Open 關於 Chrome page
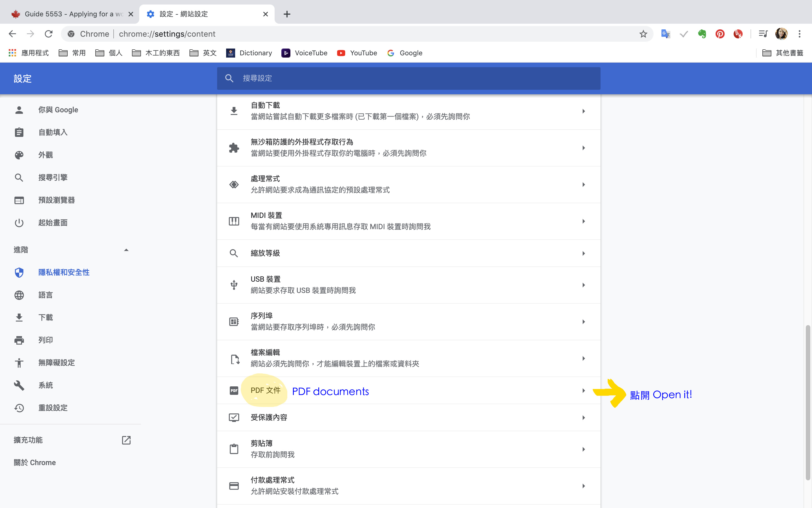Image resolution: width=812 pixels, height=508 pixels. (x=35, y=463)
